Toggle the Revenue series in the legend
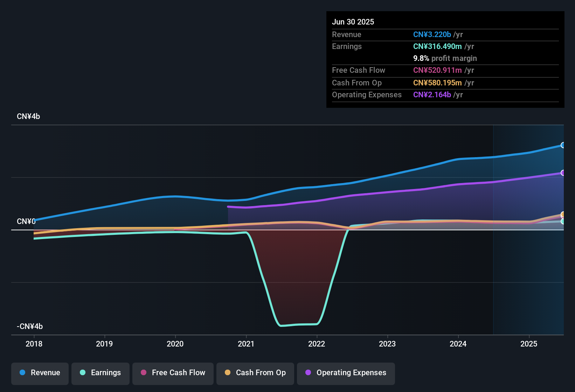The image size is (575, 392). pyautogui.click(x=40, y=373)
